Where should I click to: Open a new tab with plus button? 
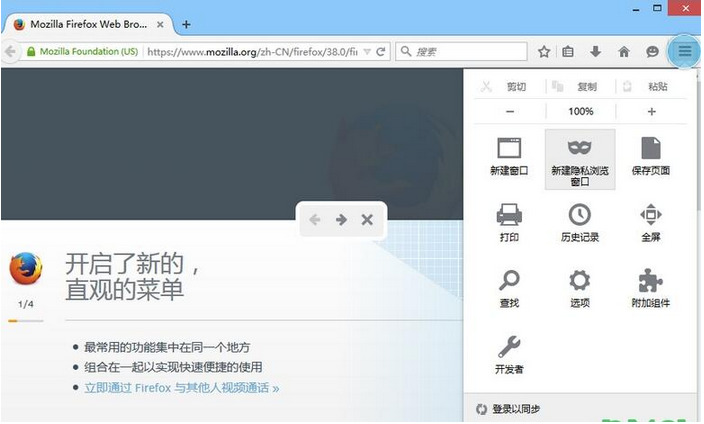186,24
